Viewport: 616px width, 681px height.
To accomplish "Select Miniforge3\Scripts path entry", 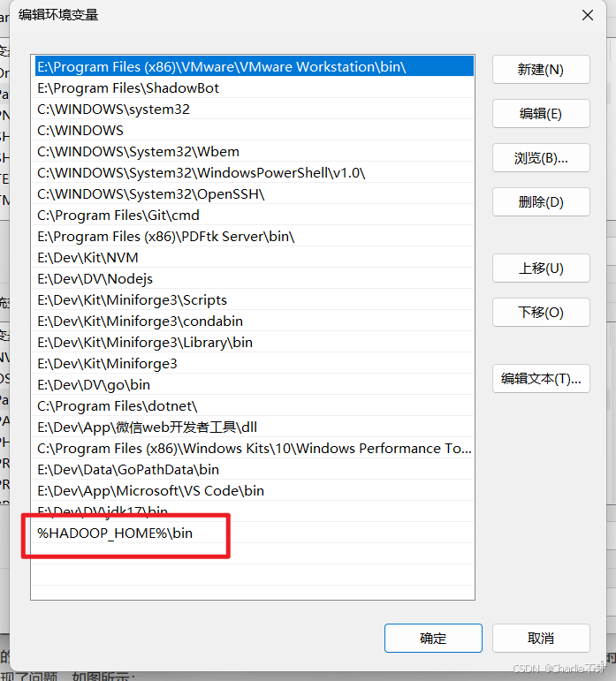I will click(253, 300).
